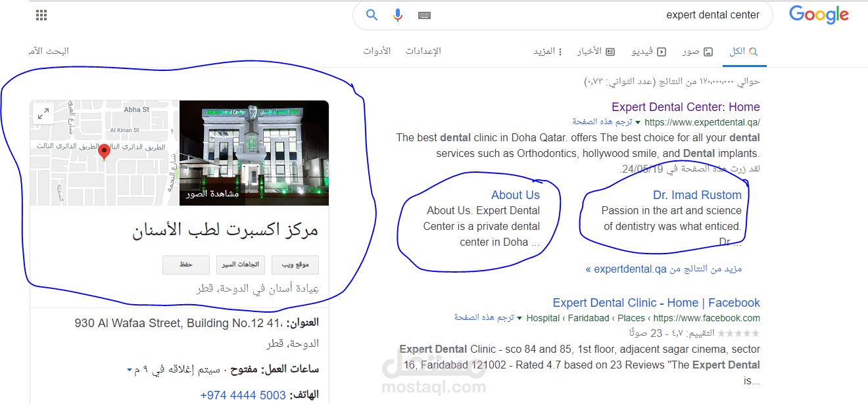Switch to the صور images tab
The height and width of the screenshot is (404, 868).
(x=697, y=51)
